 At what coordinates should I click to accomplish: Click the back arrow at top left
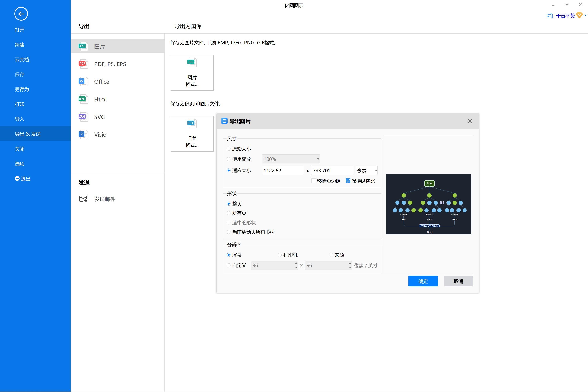(x=21, y=14)
